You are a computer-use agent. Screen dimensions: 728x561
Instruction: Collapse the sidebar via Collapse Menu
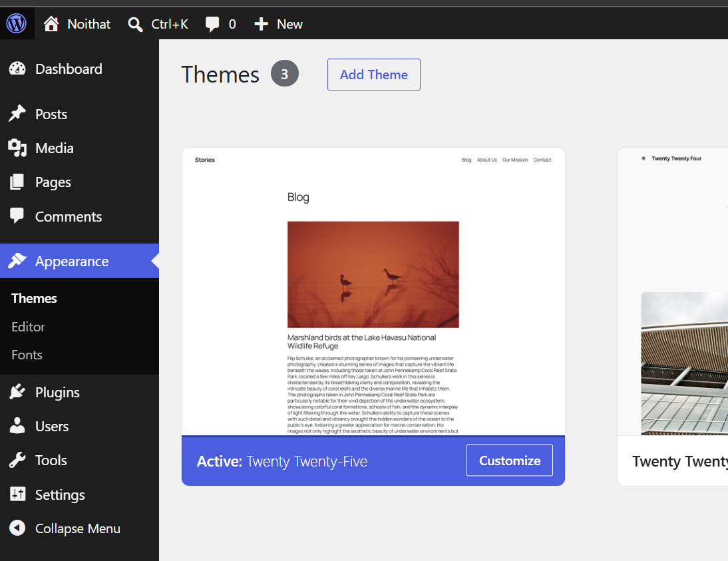point(79,528)
